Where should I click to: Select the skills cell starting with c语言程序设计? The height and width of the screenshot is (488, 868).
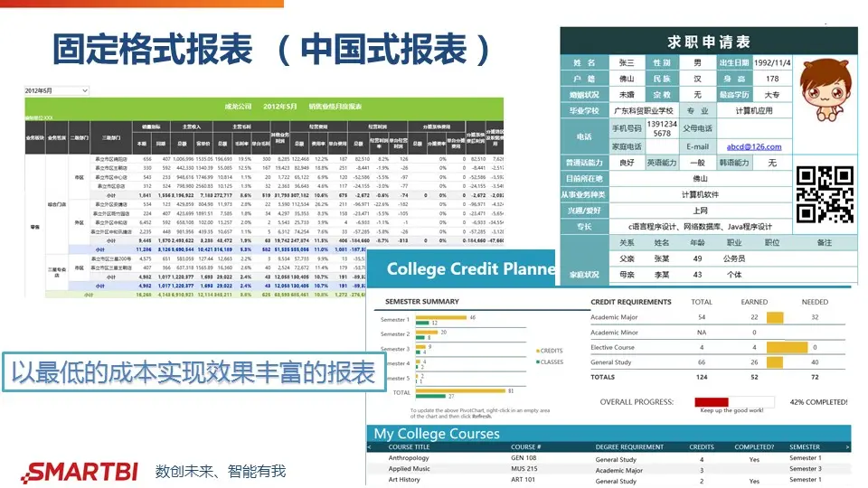click(x=700, y=227)
